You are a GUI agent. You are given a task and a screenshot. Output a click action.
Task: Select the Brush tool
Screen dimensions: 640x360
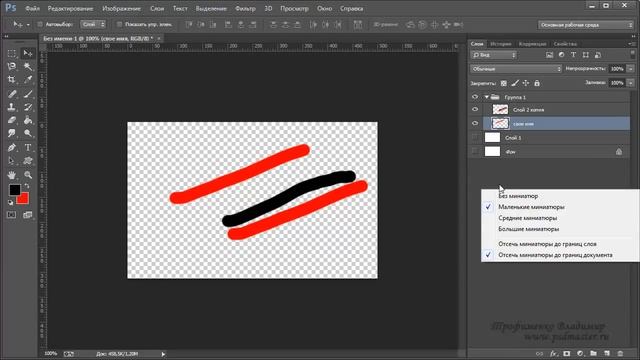click(28, 94)
